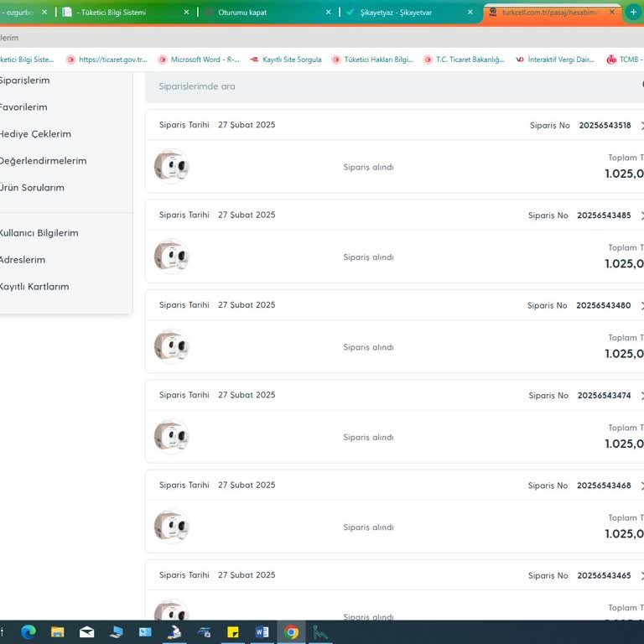
Task: Click the camera thumbnail of order 20256543468
Action: coord(171,526)
